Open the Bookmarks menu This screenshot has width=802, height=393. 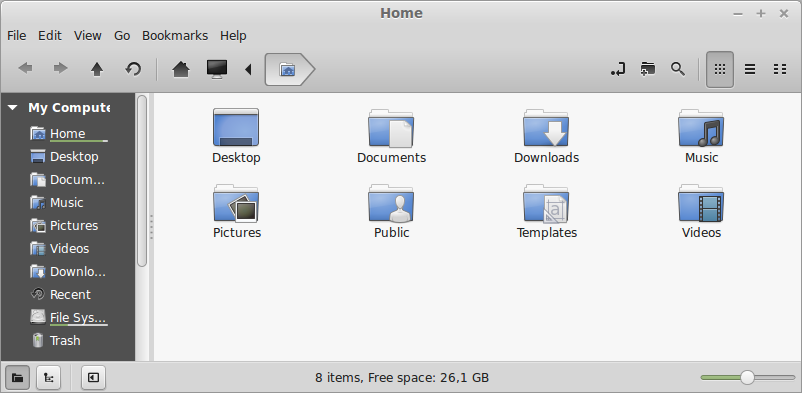tap(175, 36)
